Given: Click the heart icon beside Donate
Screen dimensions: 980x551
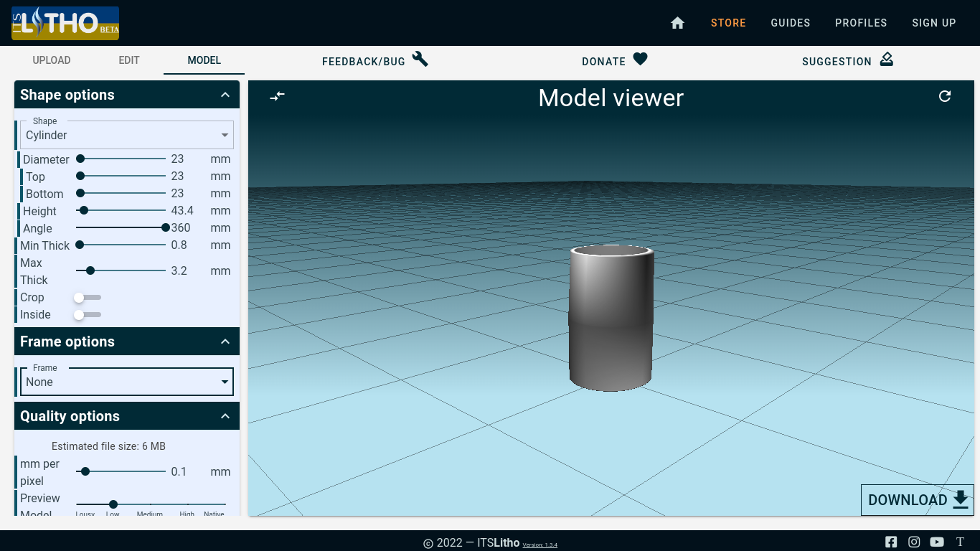Looking at the screenshot, I should pos(641,60).
